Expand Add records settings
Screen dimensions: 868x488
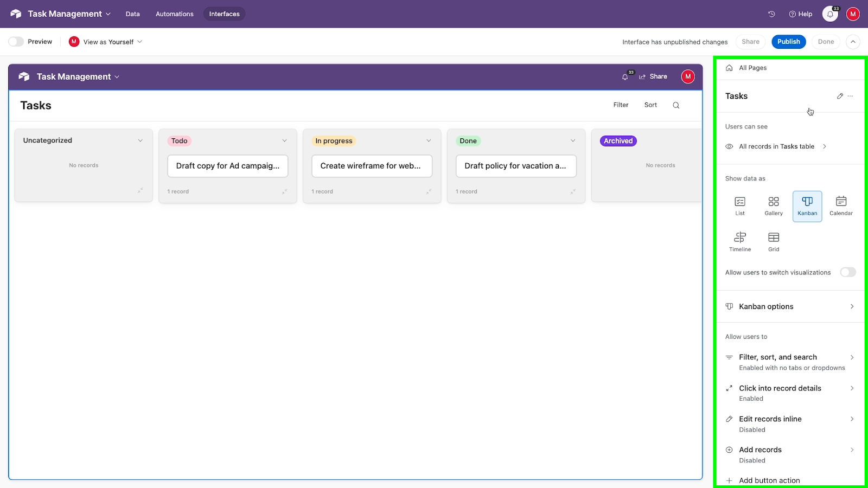coord(790,455)
